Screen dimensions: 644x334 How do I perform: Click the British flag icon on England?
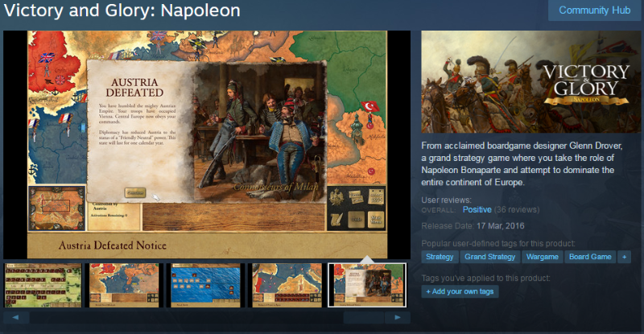(47, 58)
